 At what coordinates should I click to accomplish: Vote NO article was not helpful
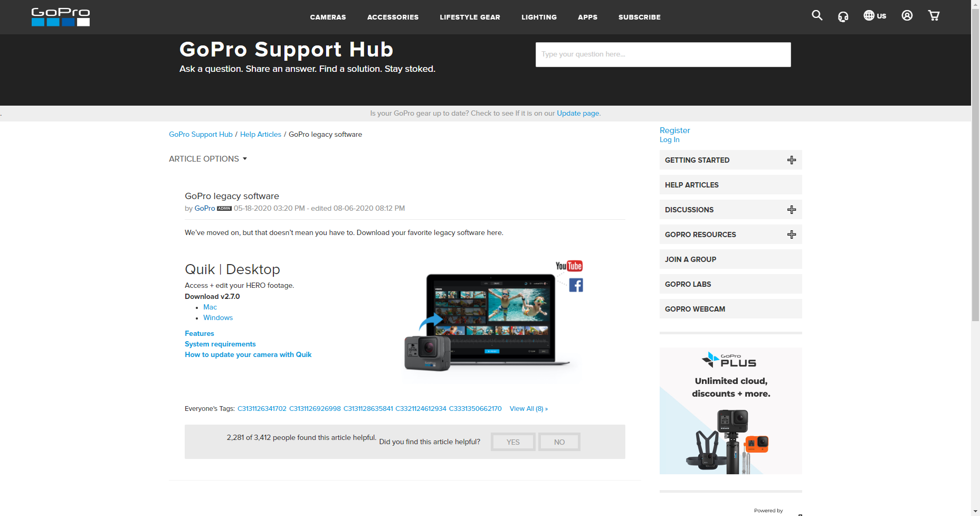[x=559, y=442]
